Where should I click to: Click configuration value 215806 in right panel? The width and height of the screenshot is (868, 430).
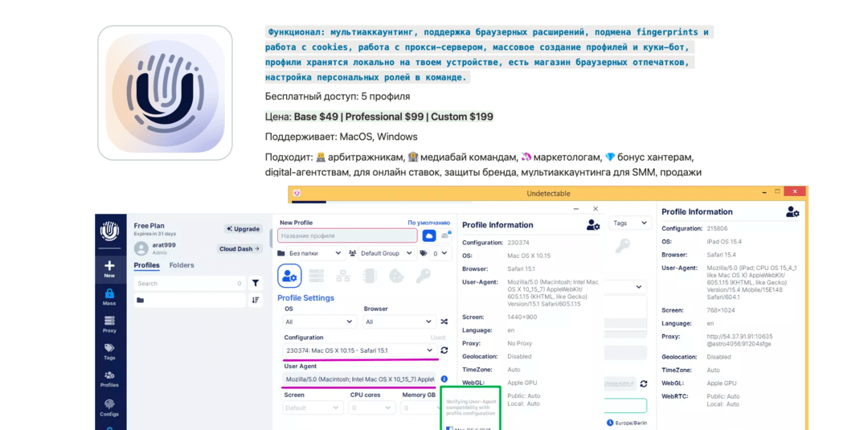coord(718,228)
